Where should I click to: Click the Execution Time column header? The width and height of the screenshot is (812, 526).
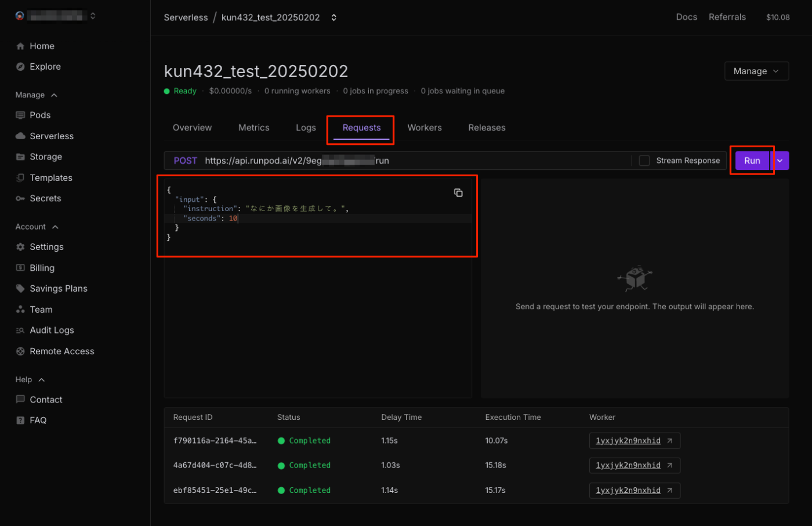click(x=513, y=418)
